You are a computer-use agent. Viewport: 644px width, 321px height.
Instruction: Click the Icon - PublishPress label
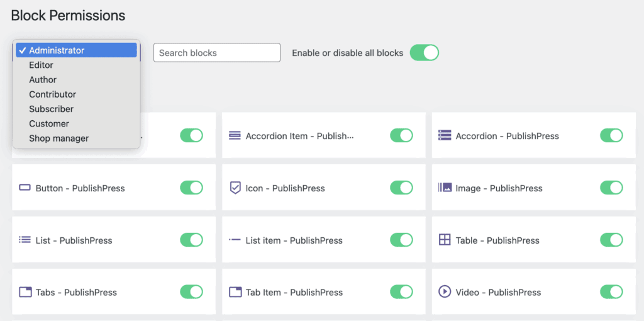tap(285, 188)
